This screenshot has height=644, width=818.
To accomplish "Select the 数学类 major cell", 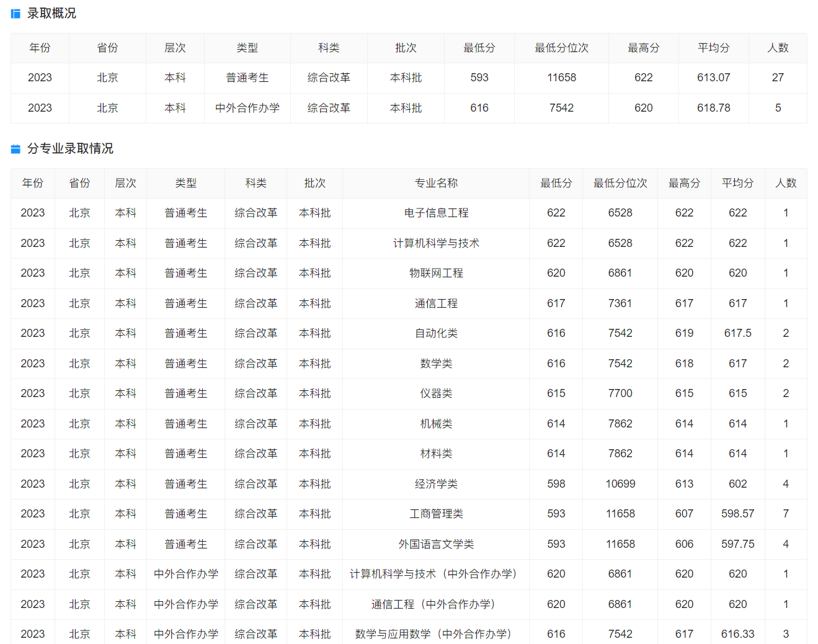I will [436, 364].
